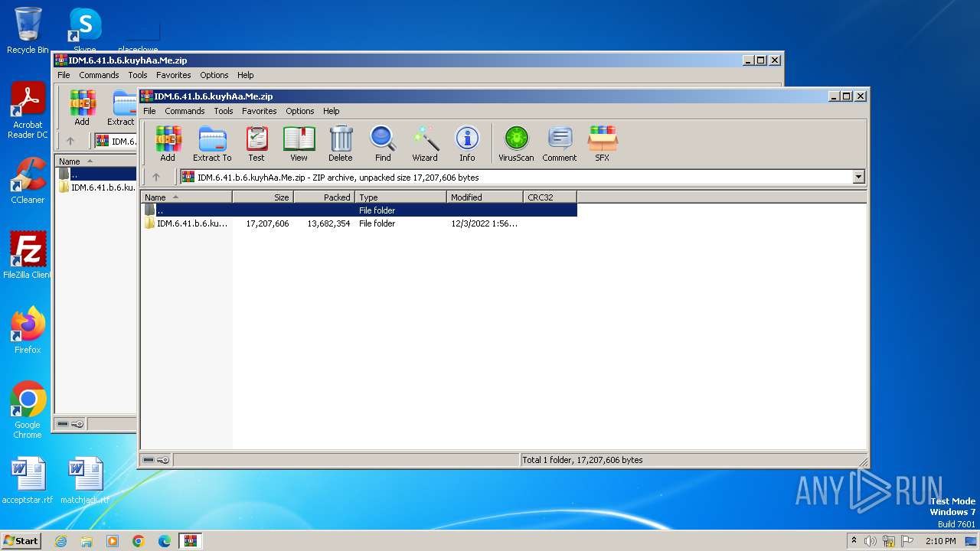The height and width of the screenshot is (551, 980).
Task: Open the Comment tool
Action: (560, 144)
